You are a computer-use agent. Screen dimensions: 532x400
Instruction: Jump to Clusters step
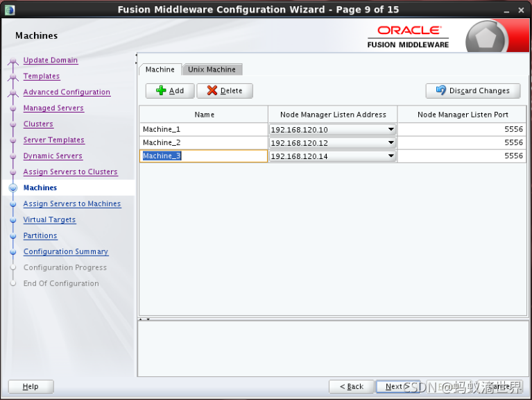(x=38, y=124)
